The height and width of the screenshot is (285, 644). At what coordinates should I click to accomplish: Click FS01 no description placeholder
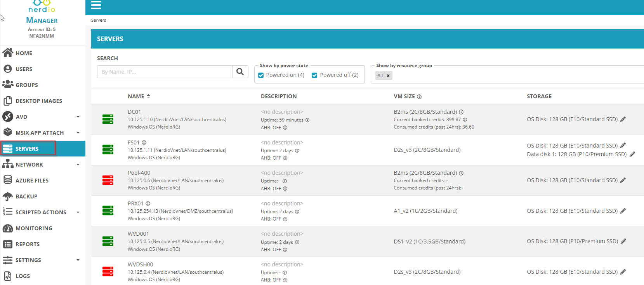282,142
